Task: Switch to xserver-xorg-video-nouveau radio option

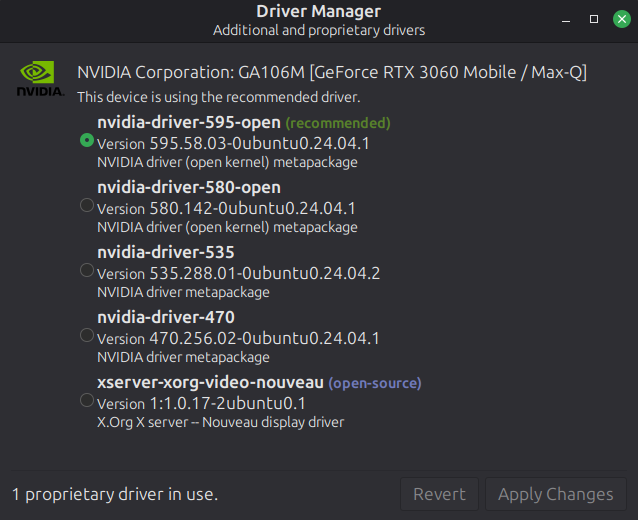Action: (x=87, y=400)
